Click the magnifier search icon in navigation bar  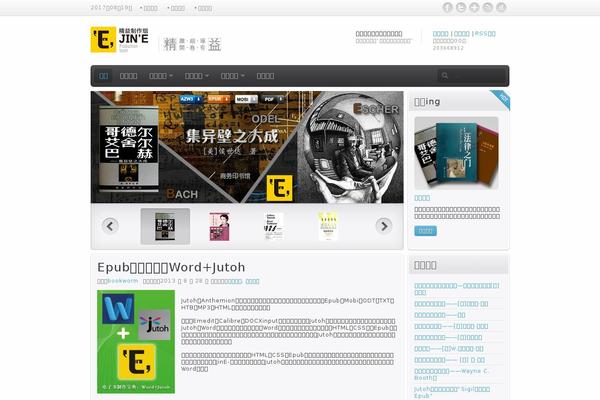(445, 76)
